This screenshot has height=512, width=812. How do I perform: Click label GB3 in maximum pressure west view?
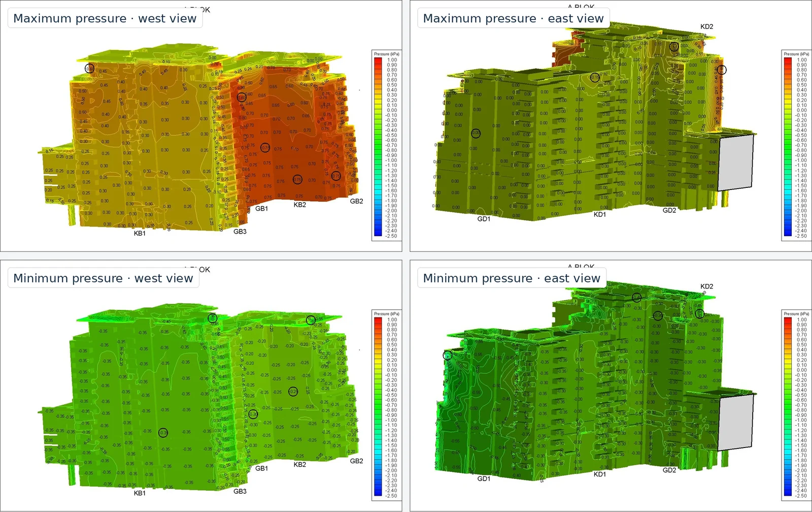tap(240, 232)
